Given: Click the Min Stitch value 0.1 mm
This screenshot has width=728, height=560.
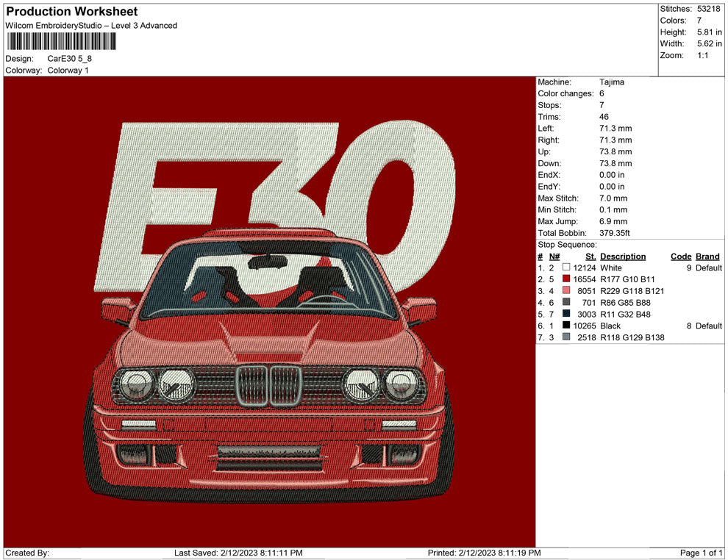Looking at the screenshot, I should point(613,209).
